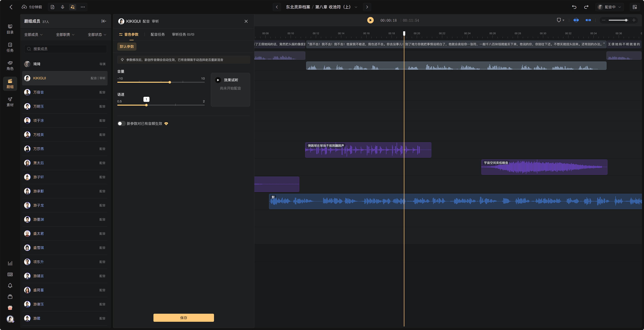644x330 pixels.
Task: Play the timeline audio
Action: (x=370, y=20)
